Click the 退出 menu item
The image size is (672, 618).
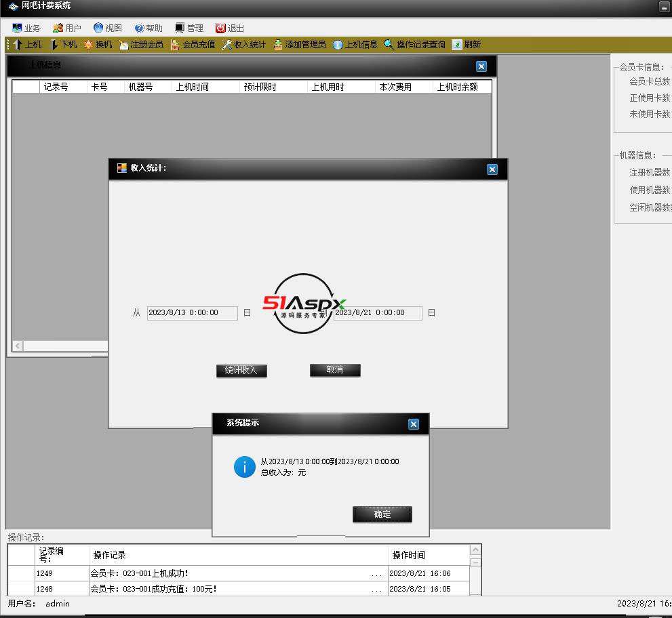tap(230, 28)
